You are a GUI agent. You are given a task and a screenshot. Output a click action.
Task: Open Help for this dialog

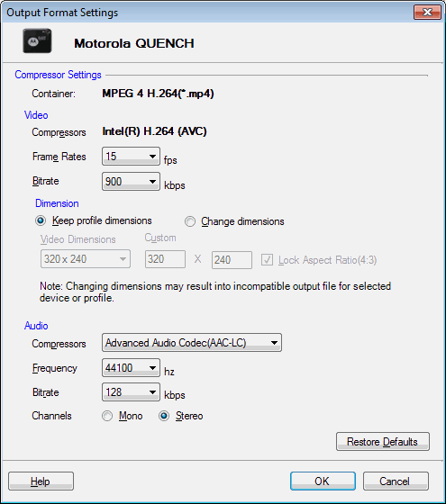(41, 481)
